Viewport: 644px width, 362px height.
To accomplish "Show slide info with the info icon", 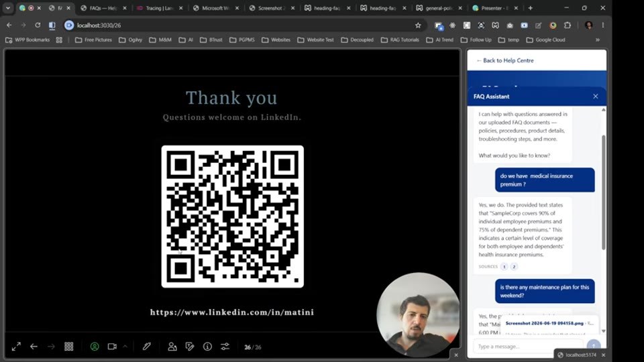I will coord(207,347).
